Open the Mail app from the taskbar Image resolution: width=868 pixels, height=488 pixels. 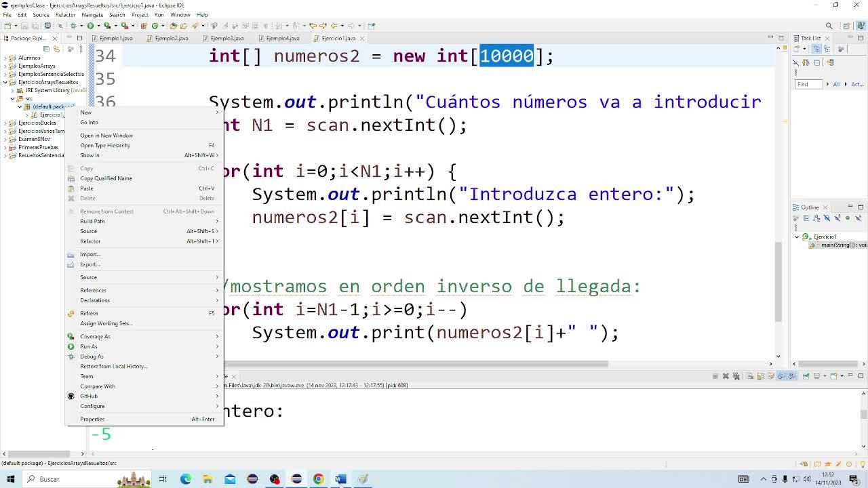pos(230,479)
